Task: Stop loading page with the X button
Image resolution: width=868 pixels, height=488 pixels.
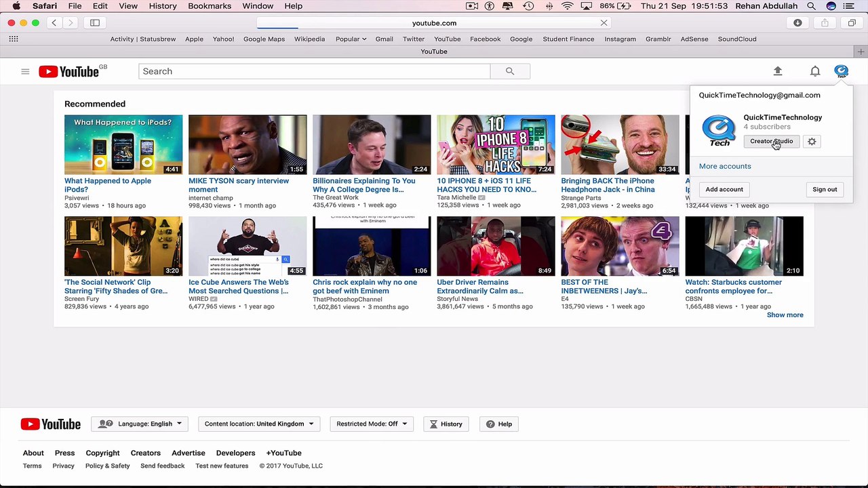Action: point(604,23)
